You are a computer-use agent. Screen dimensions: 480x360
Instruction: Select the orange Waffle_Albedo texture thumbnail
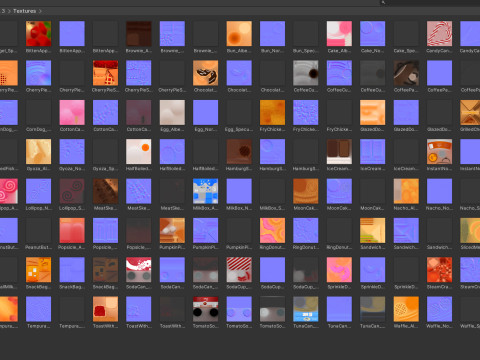click(x=406, y=309)
